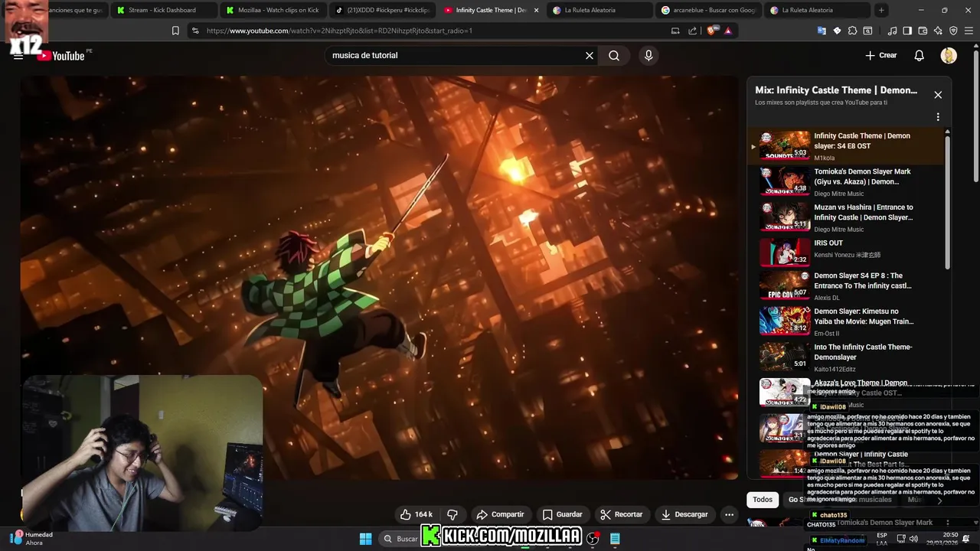Download video with Descargar
980x551 pixels.
[684, 514]
